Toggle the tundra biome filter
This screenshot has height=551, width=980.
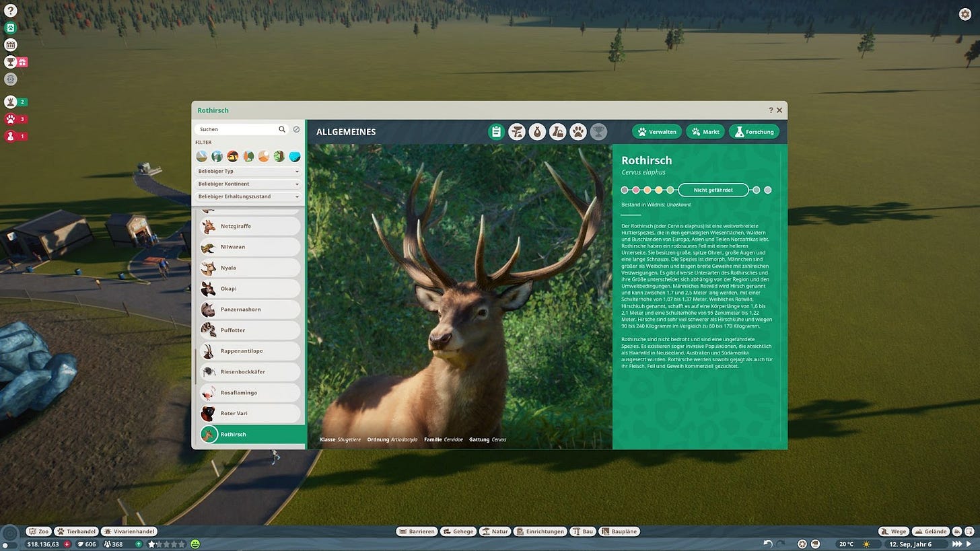coord(201,156)
